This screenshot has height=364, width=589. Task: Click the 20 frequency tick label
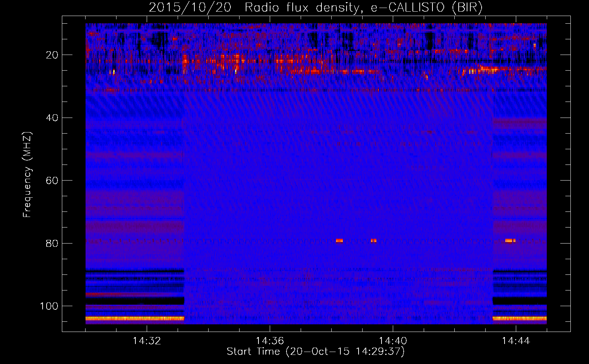(52, 55)
